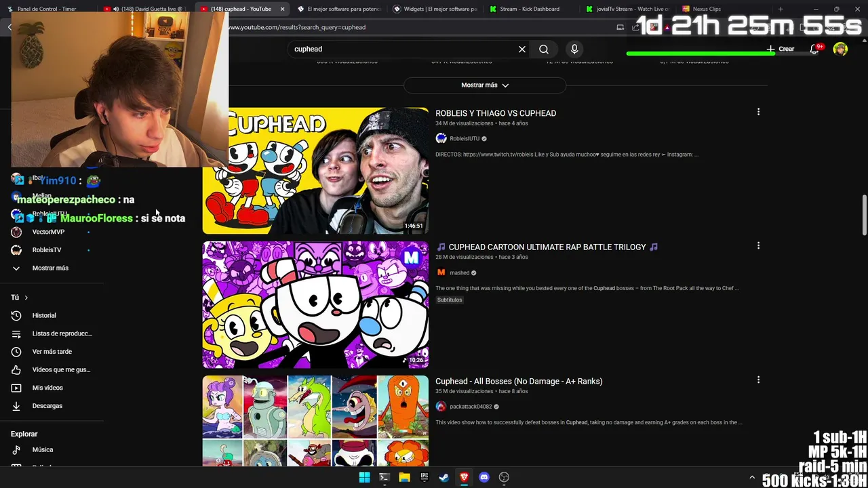The width and height of the screenshot is (868, 488).
Task: Open Ver más tarde
Action: click(x=52, y=352)
